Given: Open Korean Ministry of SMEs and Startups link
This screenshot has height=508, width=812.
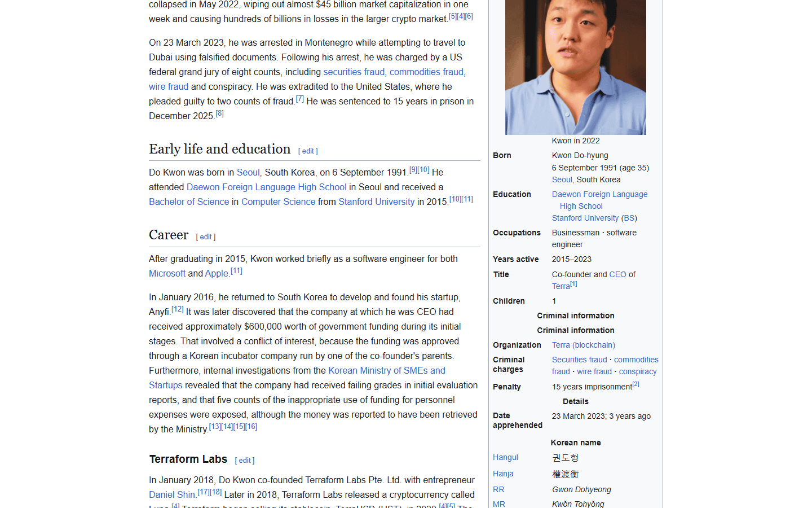Looking at the screenshot, I should (387, 370).
